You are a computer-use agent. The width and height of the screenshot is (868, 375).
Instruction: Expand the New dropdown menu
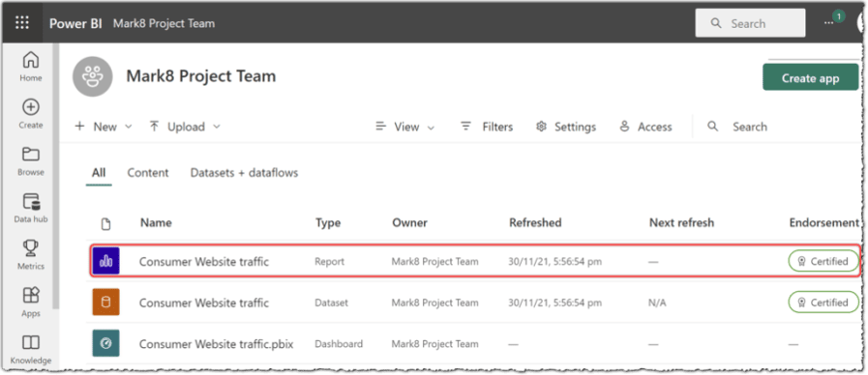tap(104, 127)
